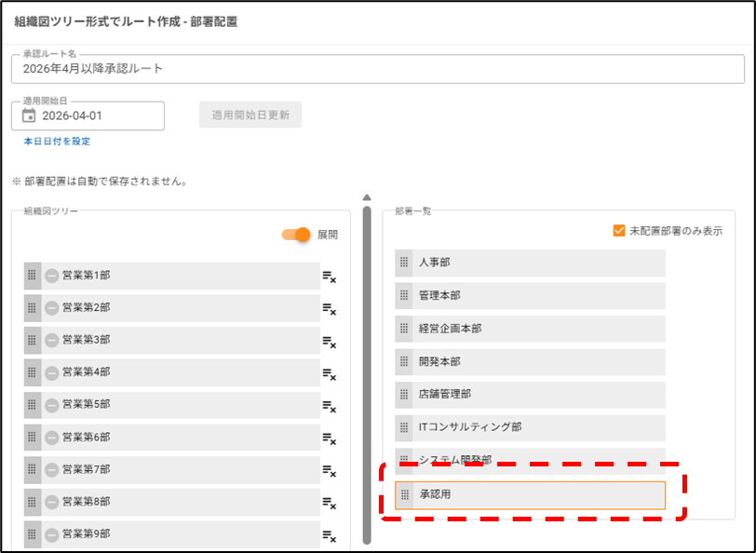
Task: Collapse the 営業第5部 tree node
Action: point(52,405)
